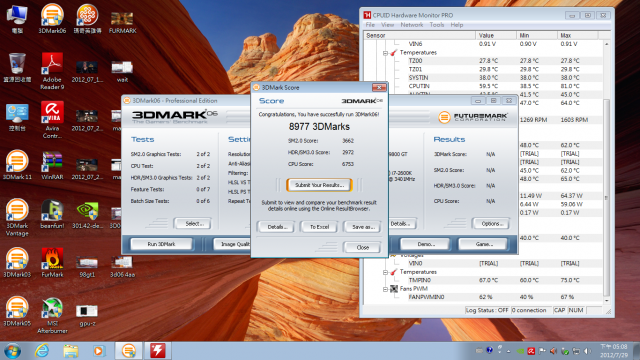Click Sensor column header in Hardware Monitor
The height and width of the screenshot is (360, 640).
click(x=420, y=36)
